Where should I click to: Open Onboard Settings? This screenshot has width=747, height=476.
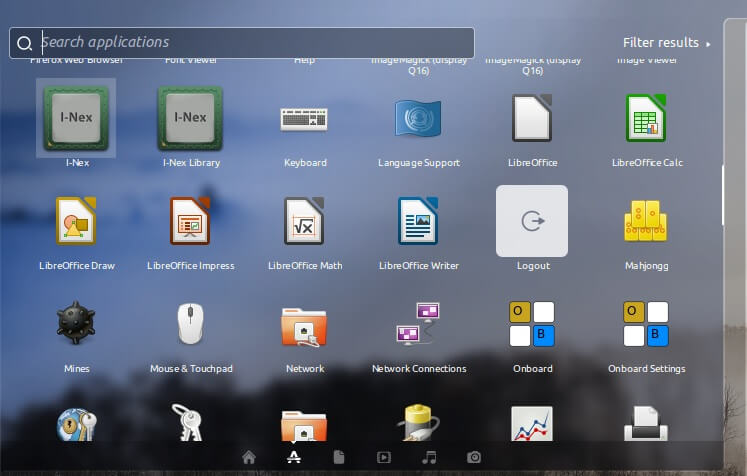[x=646, y=324]
